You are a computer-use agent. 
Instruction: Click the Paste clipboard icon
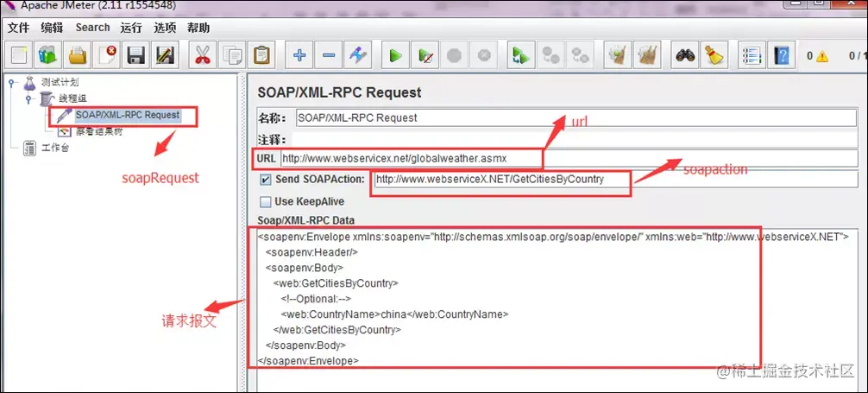[261, 55]
